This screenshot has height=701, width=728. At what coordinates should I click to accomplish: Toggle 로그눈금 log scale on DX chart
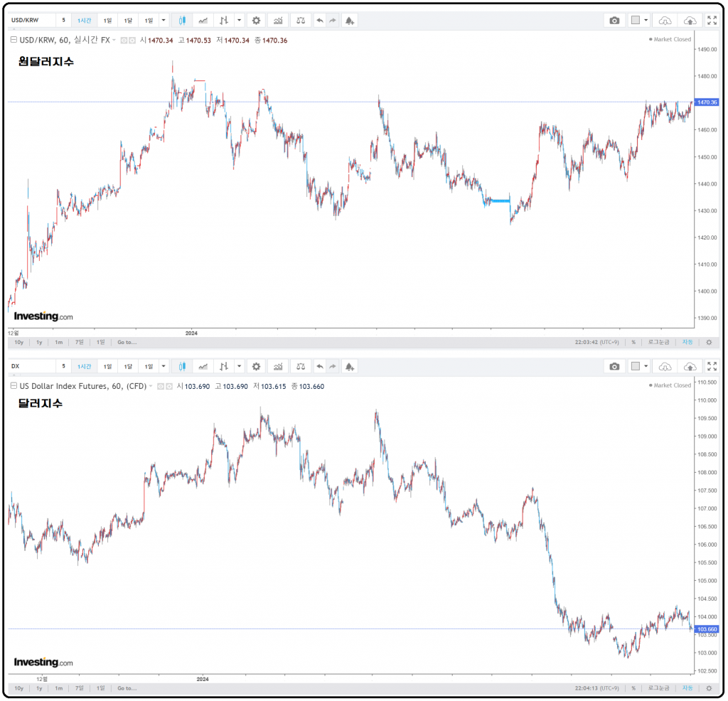point(659,688)
